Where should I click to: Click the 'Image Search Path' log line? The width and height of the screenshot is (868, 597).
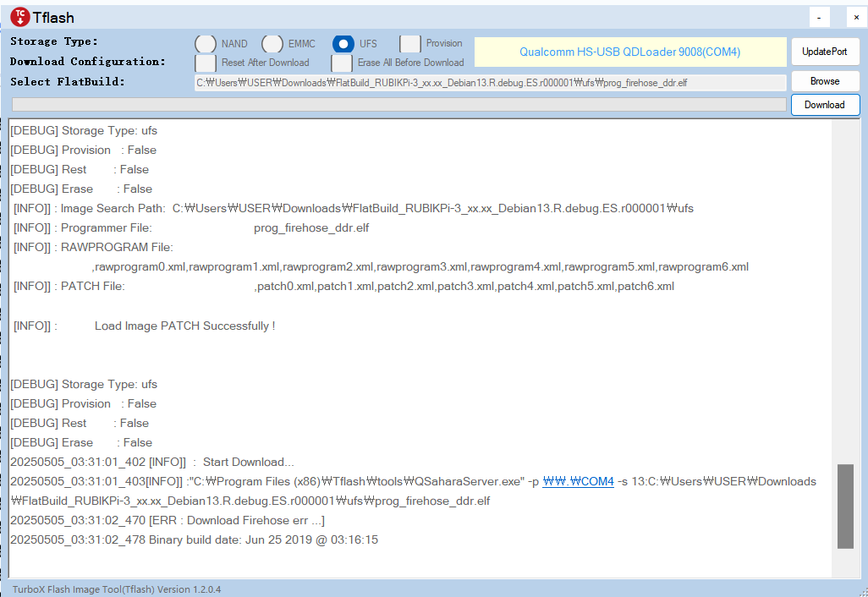(354, 209)
